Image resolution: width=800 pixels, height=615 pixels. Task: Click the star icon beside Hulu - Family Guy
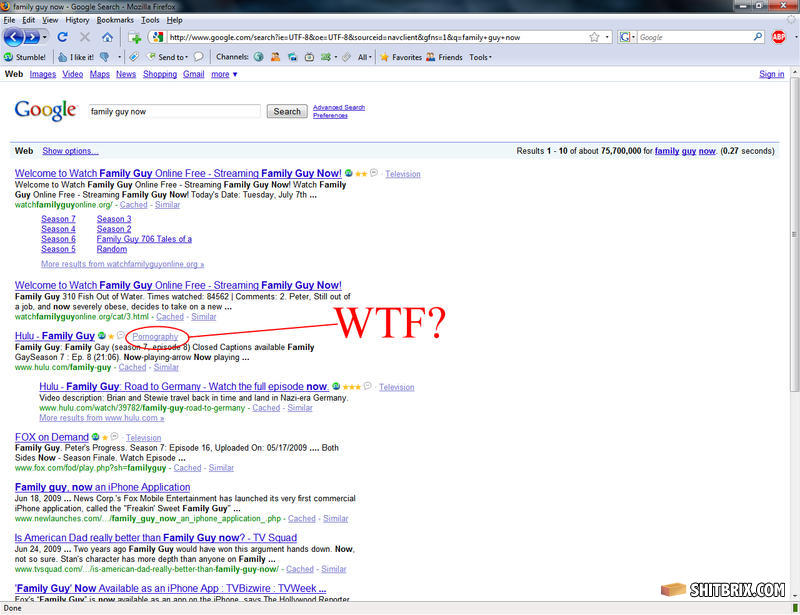(x=111, y=336)
